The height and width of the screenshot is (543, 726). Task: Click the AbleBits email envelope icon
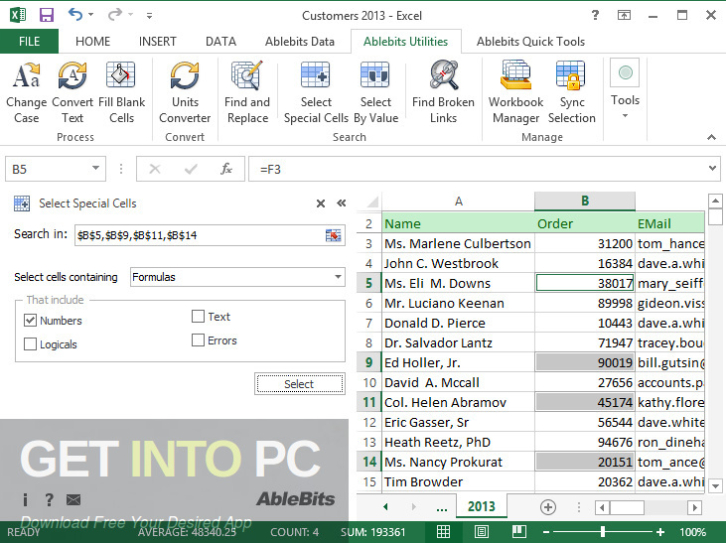click(73, 499)
